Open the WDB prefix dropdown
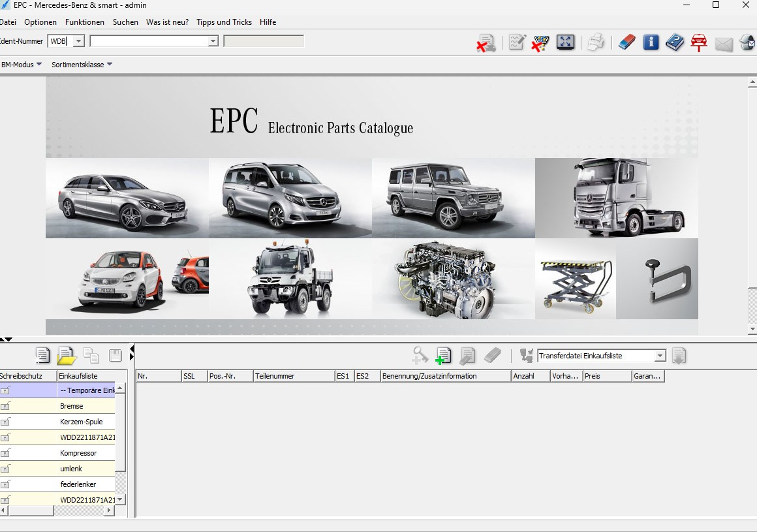757x532 pixels. pos(78,41)
